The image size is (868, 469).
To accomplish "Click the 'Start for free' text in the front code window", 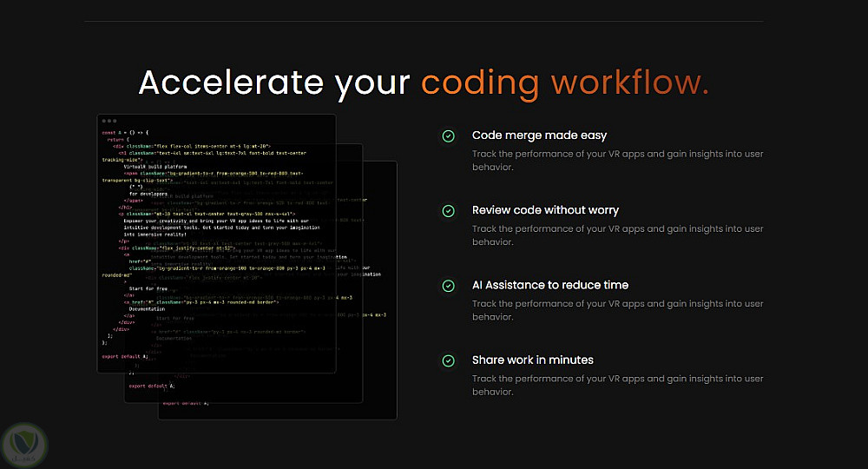I will 148,288.
